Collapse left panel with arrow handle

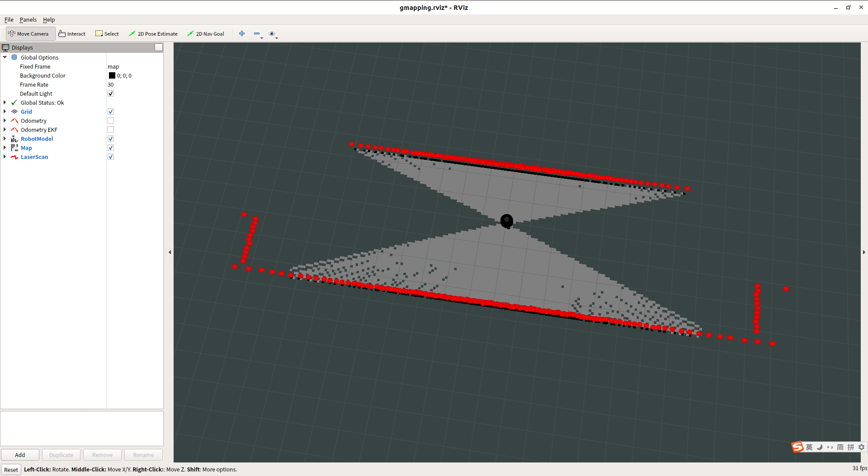click(170, 252)
